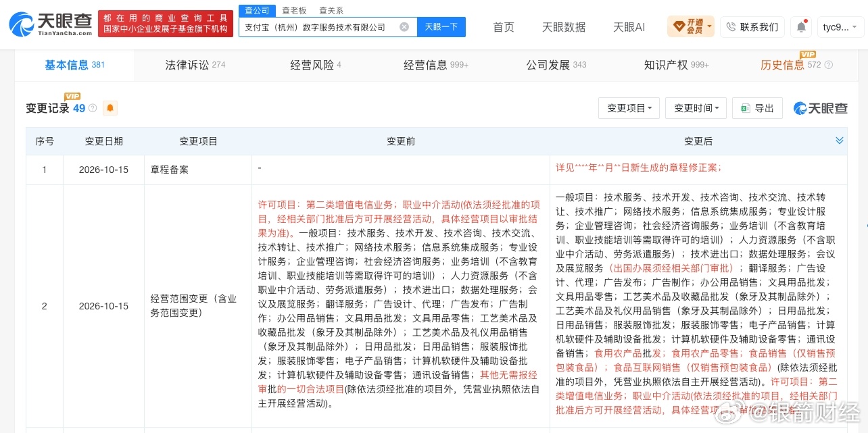This screenshot has width=868, height=433.
Task: Click the 变更前 column header
Action: click(401, 141)
